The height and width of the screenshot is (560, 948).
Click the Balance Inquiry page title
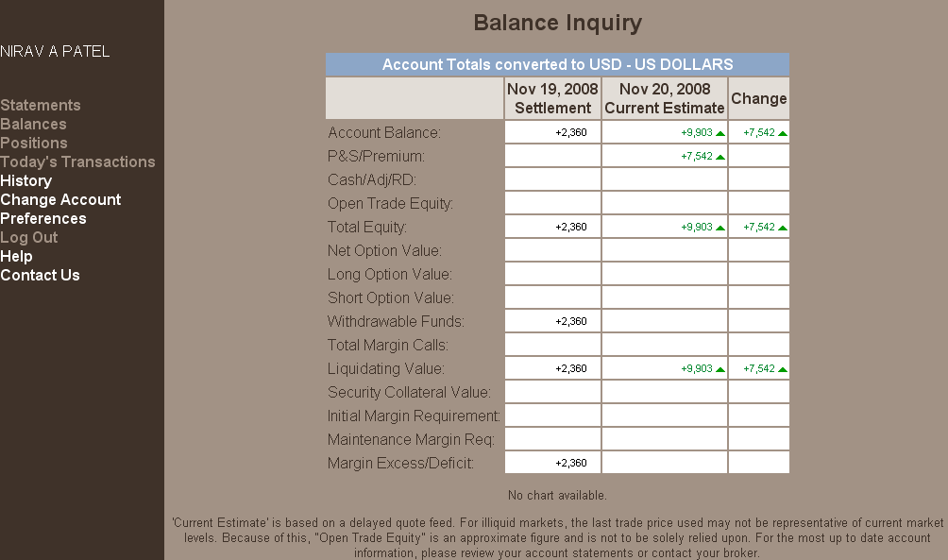[x=557, y=23]
